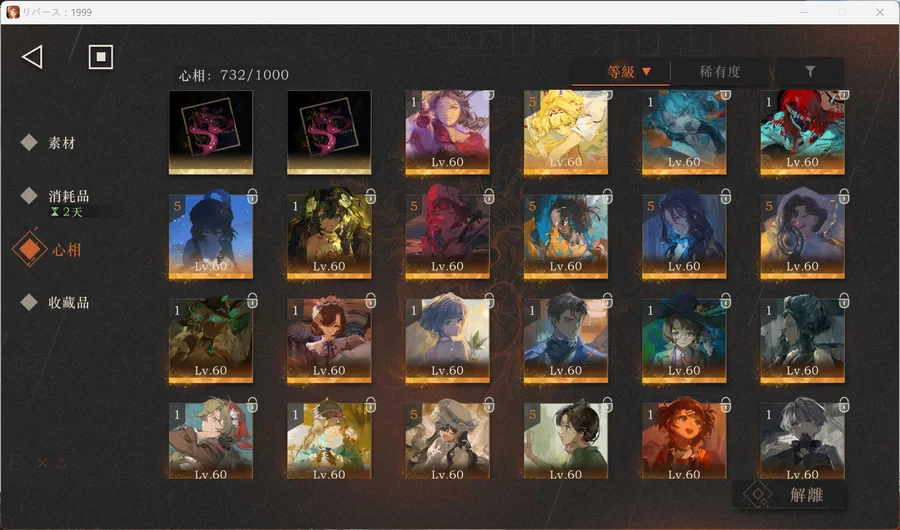Viewport: 900px width, 530px height.
Task: Select the 心相 category tab
Action: 67,249
